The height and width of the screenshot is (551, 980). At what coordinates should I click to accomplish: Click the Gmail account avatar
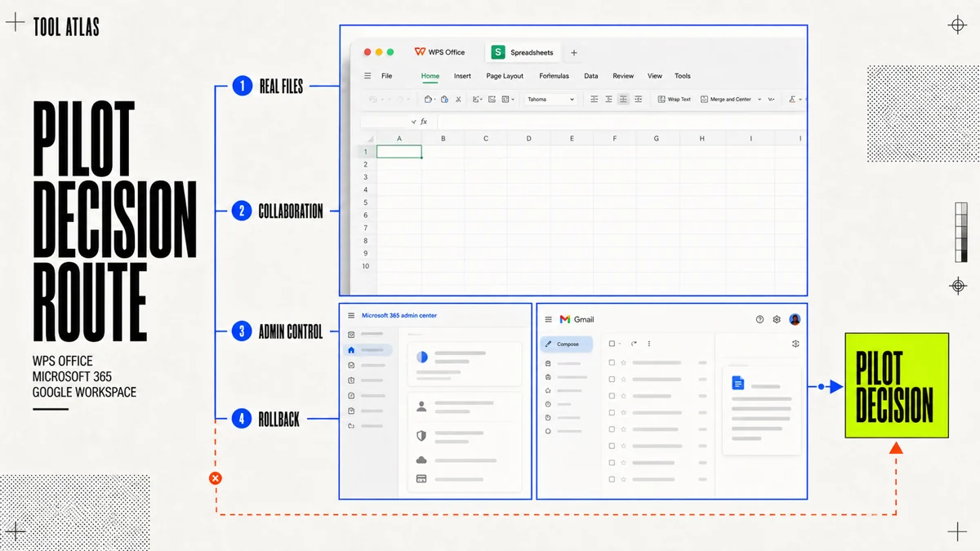[x=795, y=319]
